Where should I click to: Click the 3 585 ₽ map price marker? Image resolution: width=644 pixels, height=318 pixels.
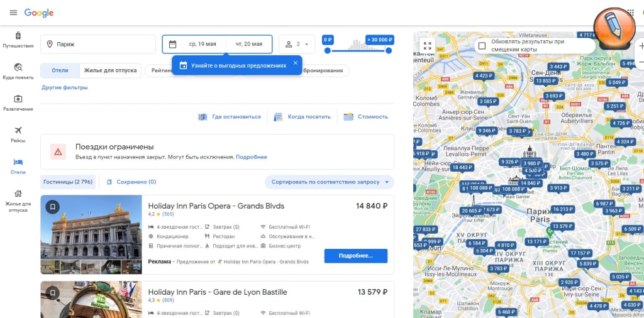click(x=488, y=101)
